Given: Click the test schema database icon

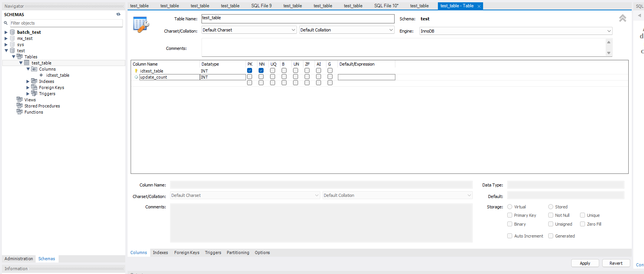Looking at the screenshot, I should point(12,51).
